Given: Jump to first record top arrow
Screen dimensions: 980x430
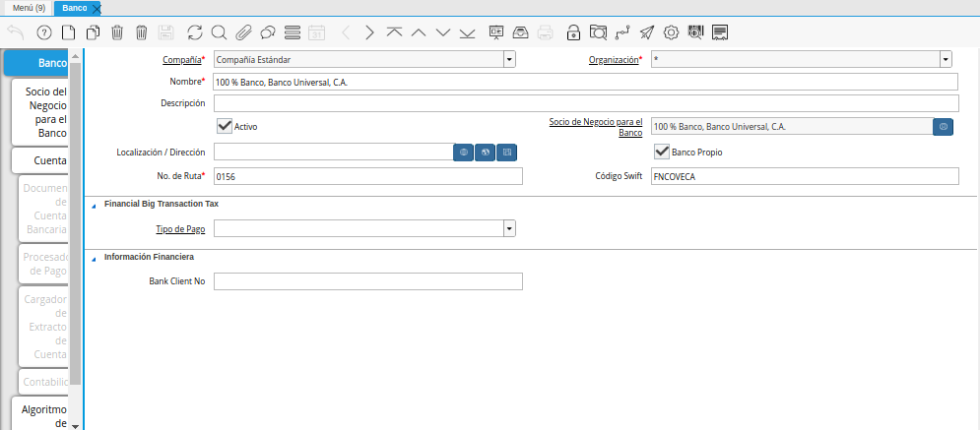Looking at the screenshot, I should click(x=394, y=32).
